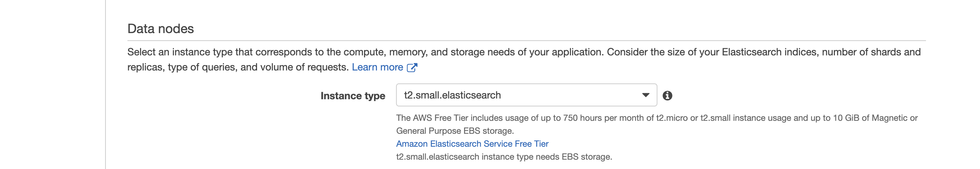Click the 'General Purpose EBS storage' text line
This screenshot has width=980, height=169.
pos(455,131)
